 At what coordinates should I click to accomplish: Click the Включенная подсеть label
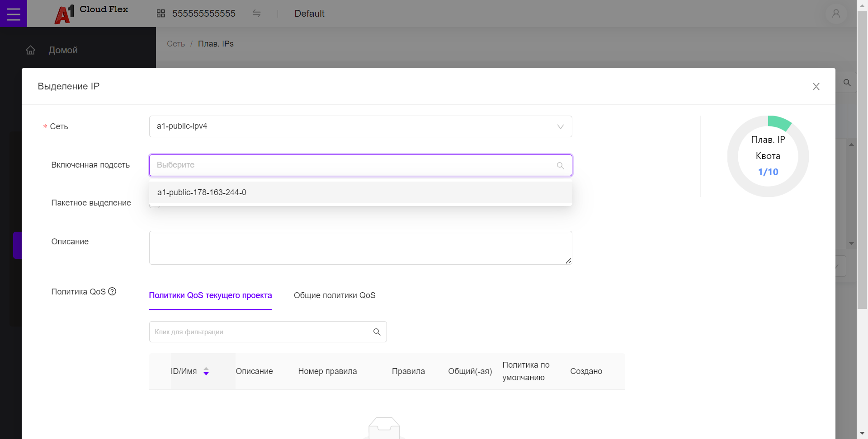click(90, 165)
